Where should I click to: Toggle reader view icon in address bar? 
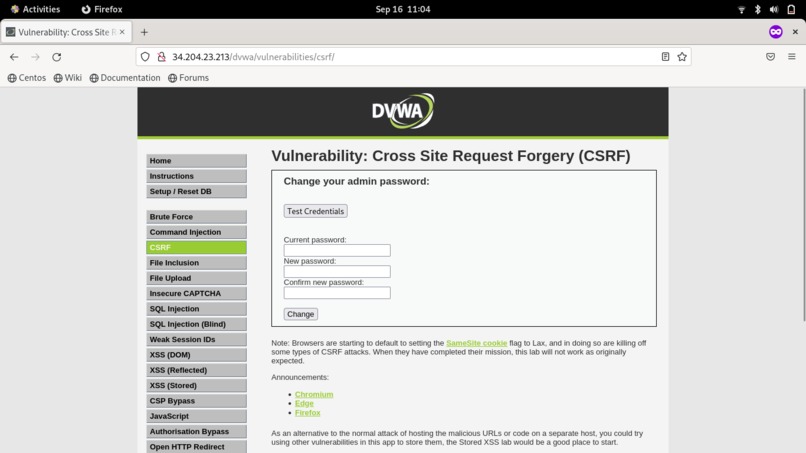(x=665, y=57)
